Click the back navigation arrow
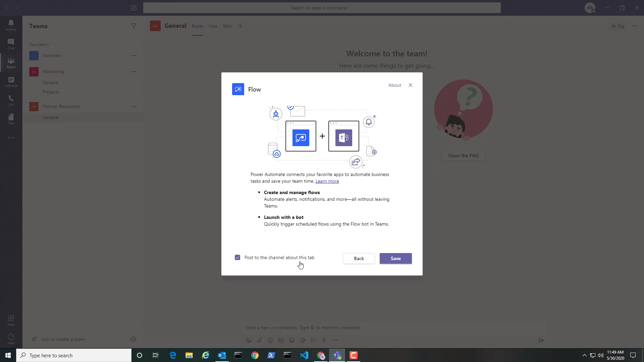Image resolution: width=644 pixels, height=362 pixels. pos(6,8)
